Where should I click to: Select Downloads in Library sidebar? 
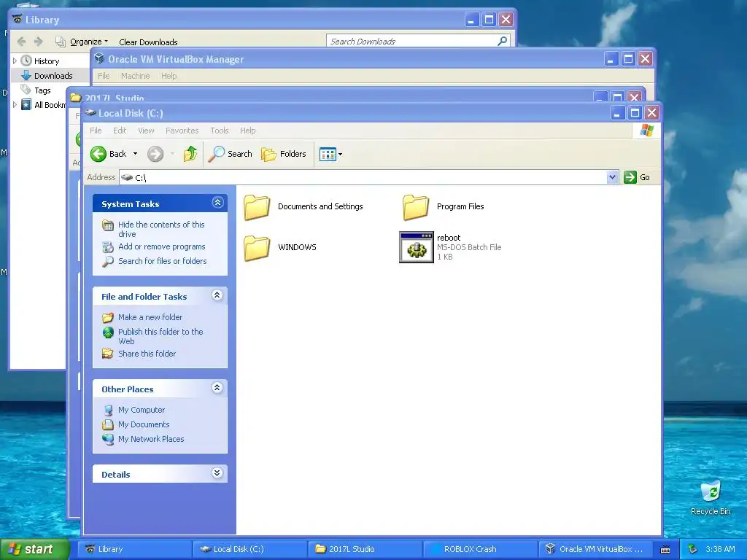tap(50, 76)
